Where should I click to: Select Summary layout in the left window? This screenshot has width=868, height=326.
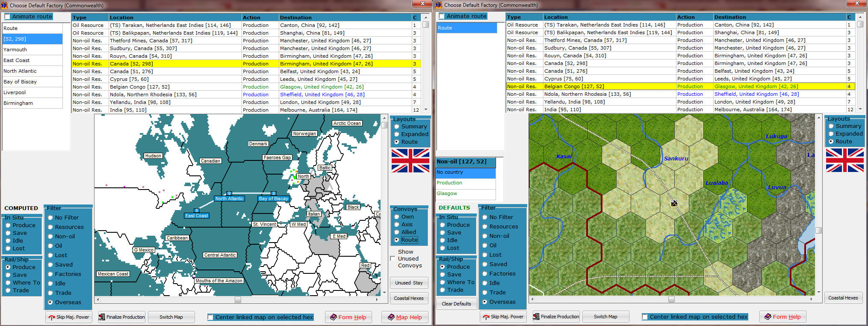click(397, 127)
